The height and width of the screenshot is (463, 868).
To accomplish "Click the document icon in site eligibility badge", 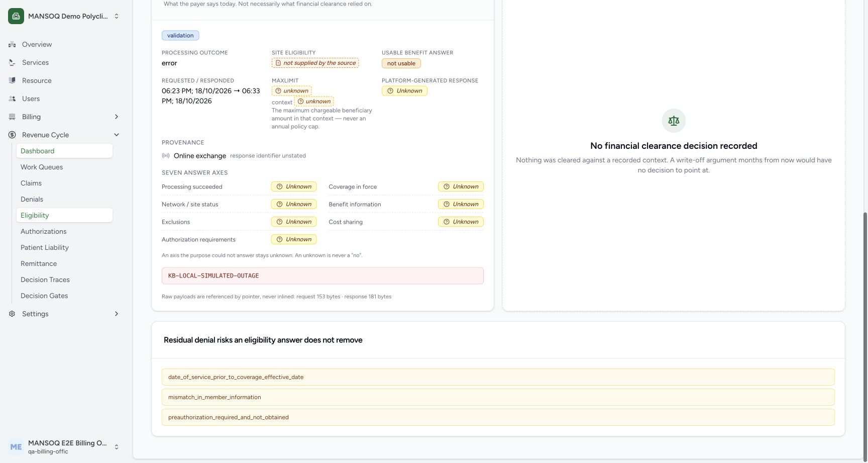I will [x=278, y=63].
